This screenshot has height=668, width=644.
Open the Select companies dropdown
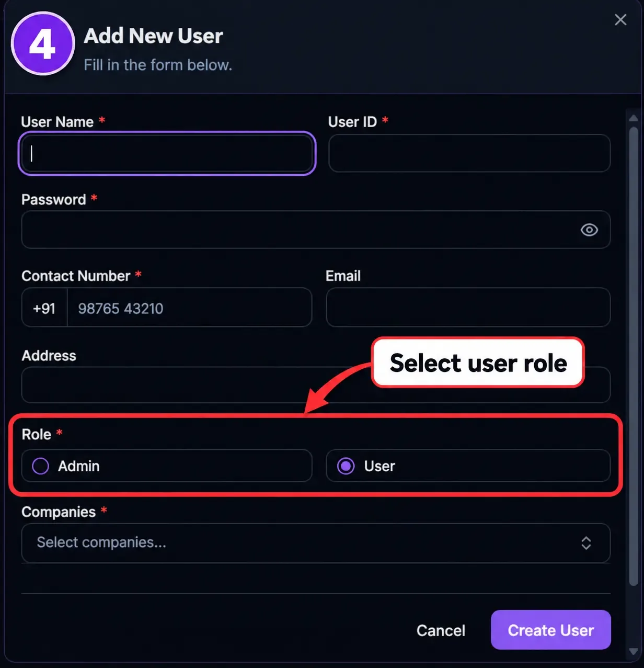tap(316, 542)
